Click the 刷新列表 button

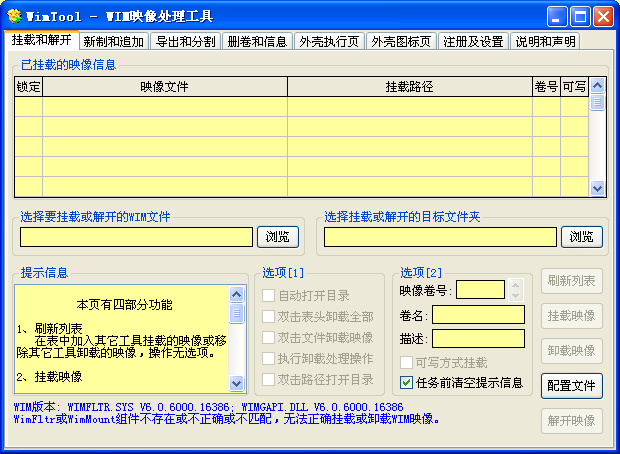point(572,281)
